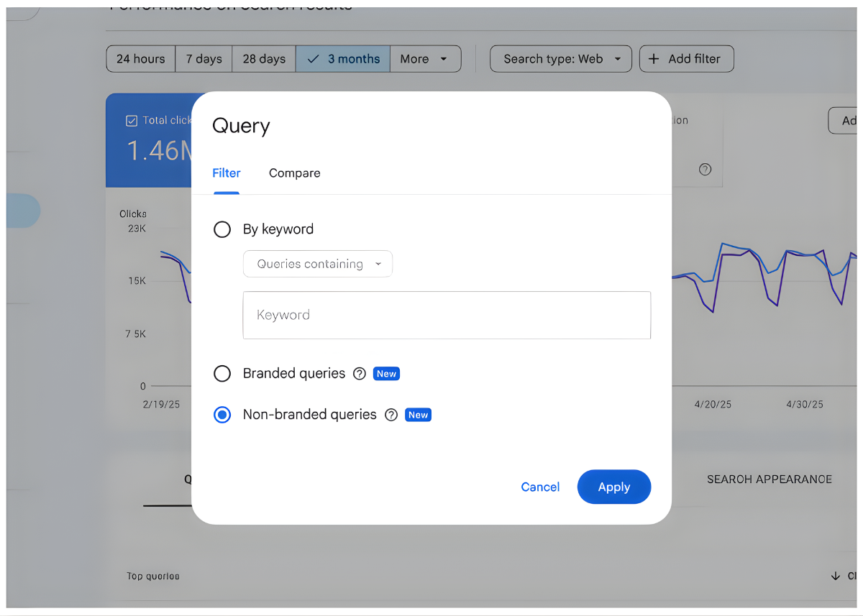
Task: Switch to the Compare tab
Action: click(x=294, y=173)
